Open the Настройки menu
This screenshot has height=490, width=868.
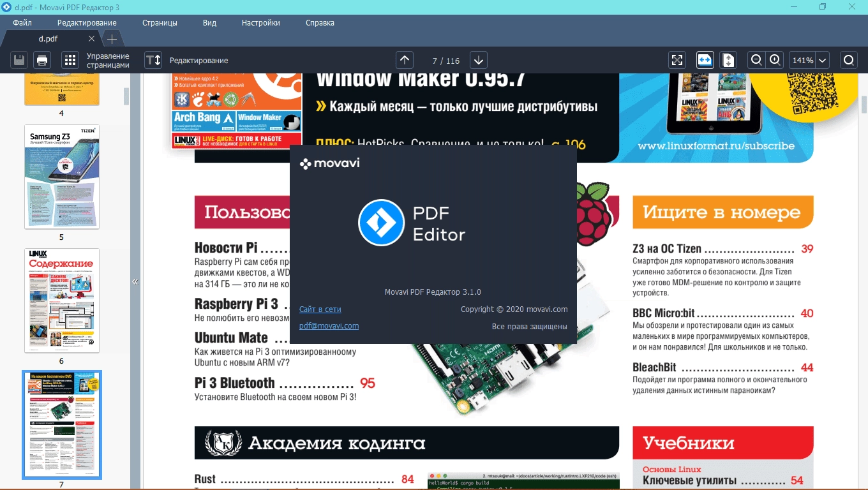(x=260, y=23)
